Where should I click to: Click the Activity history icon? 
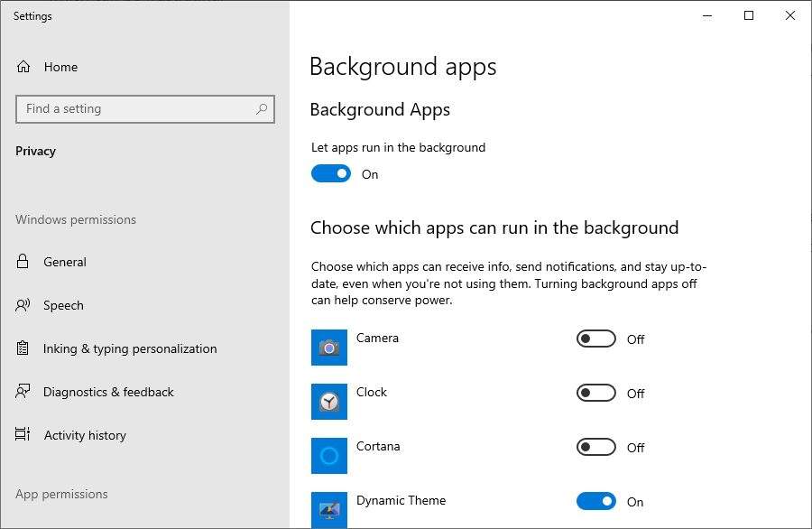tap(23, 434)
